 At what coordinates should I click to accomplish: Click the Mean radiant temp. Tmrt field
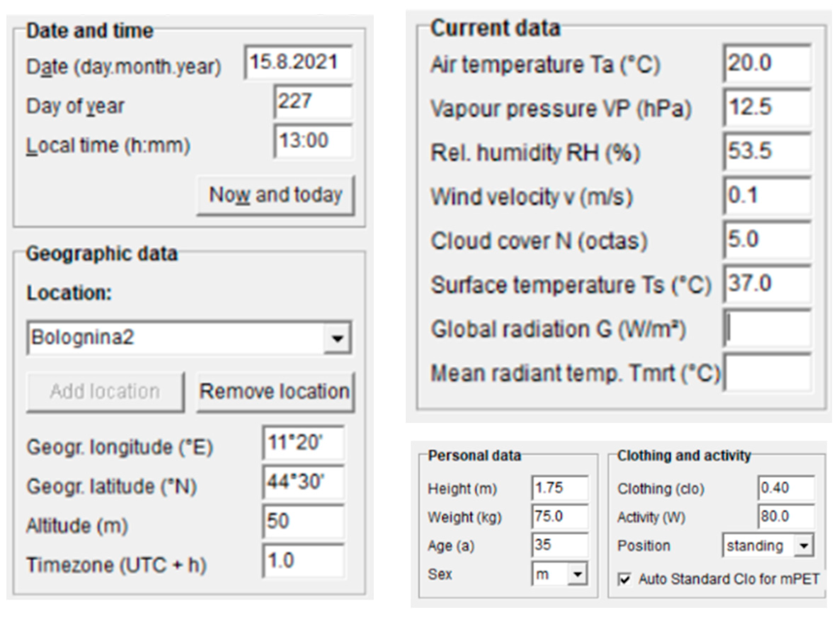pos(767,373)
